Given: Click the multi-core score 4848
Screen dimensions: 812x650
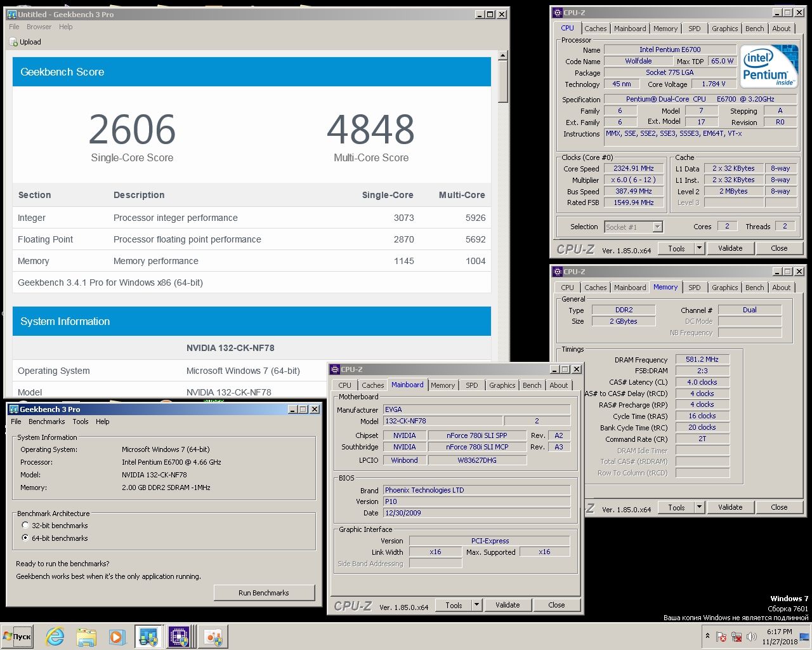Looking at the screenshot, I should pos(371,129).
